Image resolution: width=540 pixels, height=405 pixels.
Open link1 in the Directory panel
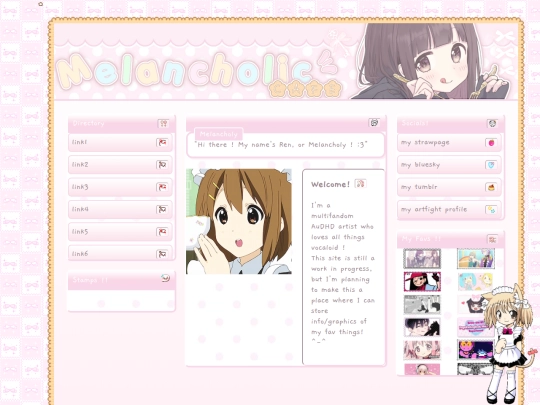[x=121, y=143]
